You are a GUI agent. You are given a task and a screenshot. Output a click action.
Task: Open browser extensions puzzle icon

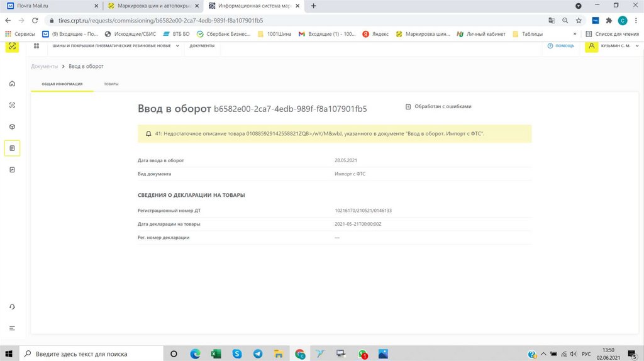(609, 21)
